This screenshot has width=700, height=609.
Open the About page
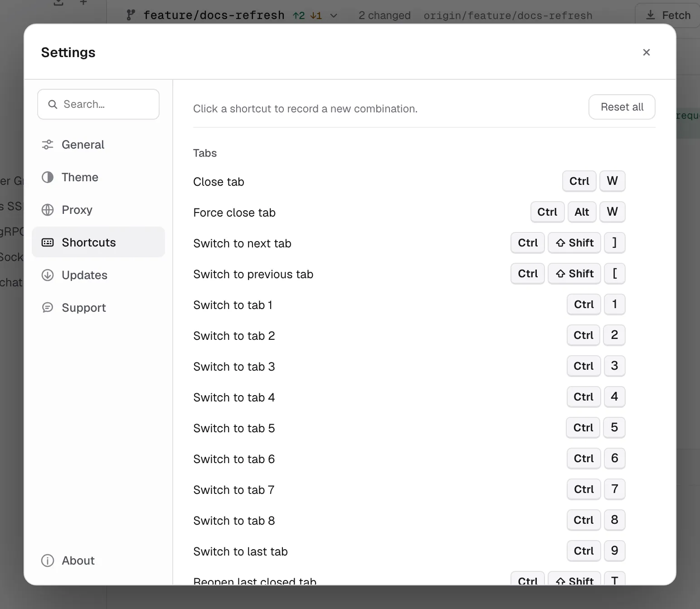pyautogui.click(x=98, y=561)
